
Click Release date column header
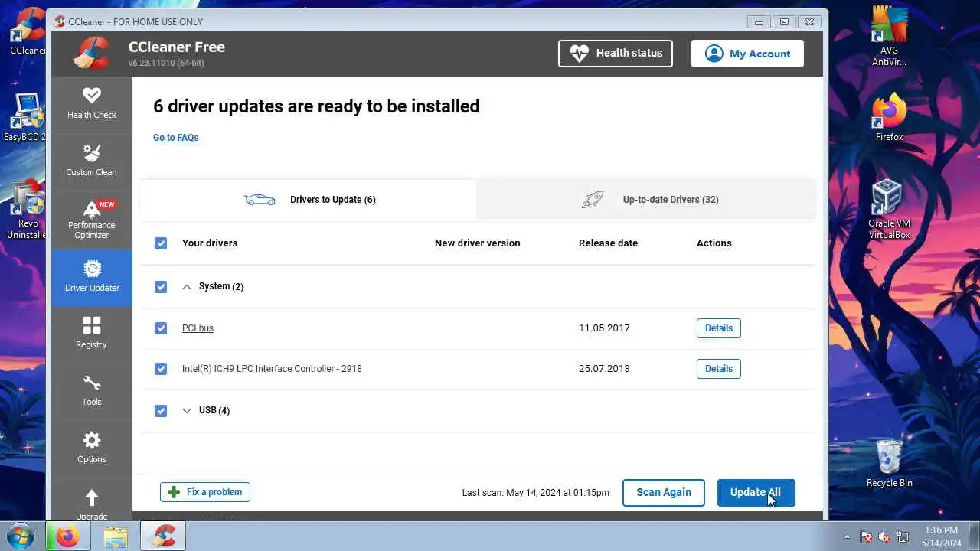tap(608, 243)
